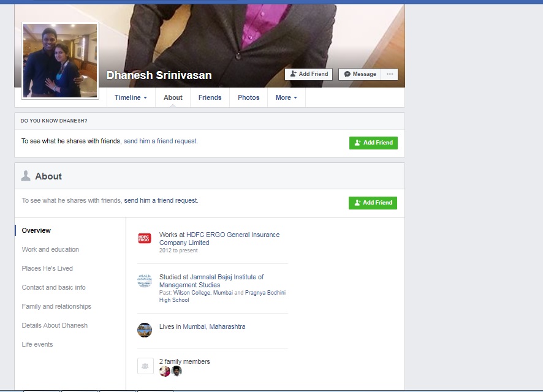
Task: Expand the More dropdown menu
Action: coord(286,97)
